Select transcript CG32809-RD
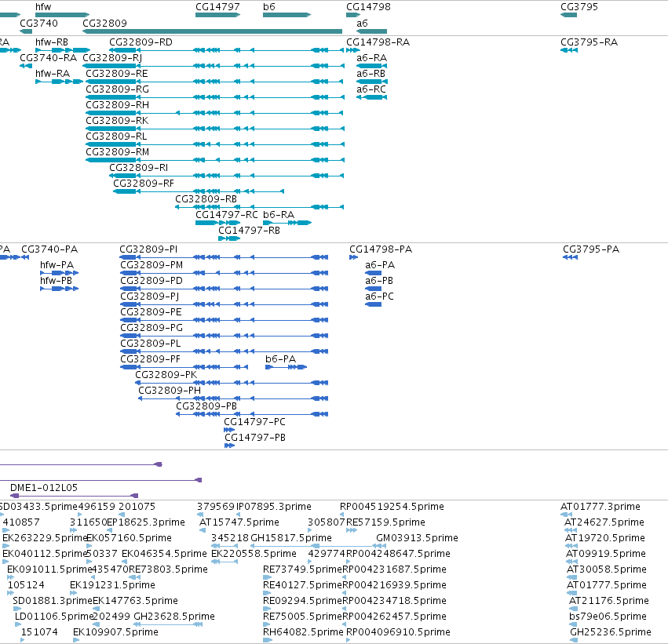Image resolution: width=668 pixels, height=644 pixels. coord(227,50)
